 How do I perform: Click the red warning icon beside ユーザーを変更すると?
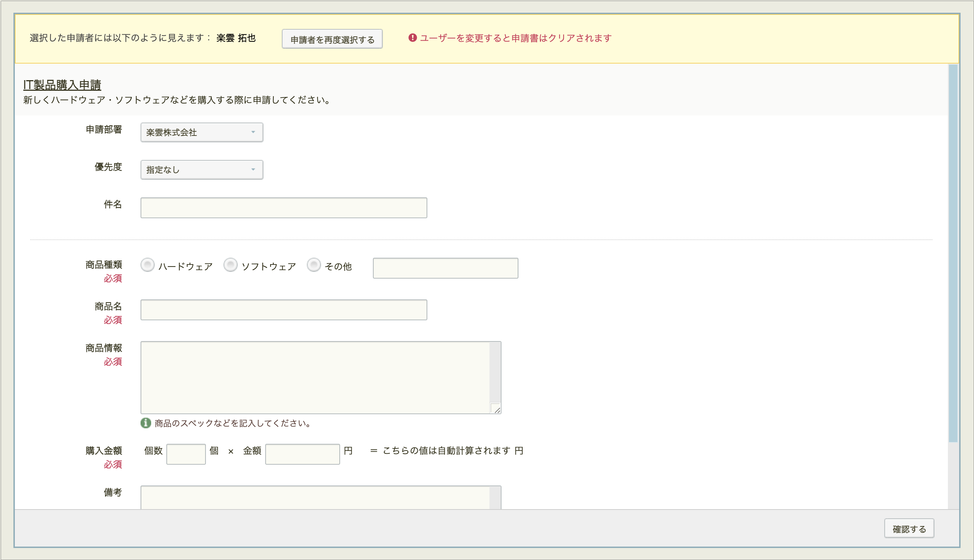click(412, 38)
